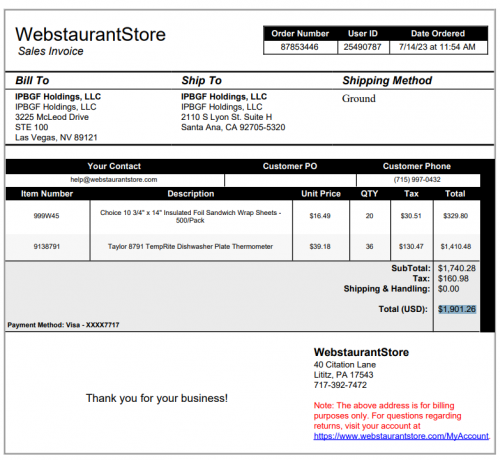The image size is (500, 460).
Task: Click line total $329.80
Action: [x=456, y=216]
